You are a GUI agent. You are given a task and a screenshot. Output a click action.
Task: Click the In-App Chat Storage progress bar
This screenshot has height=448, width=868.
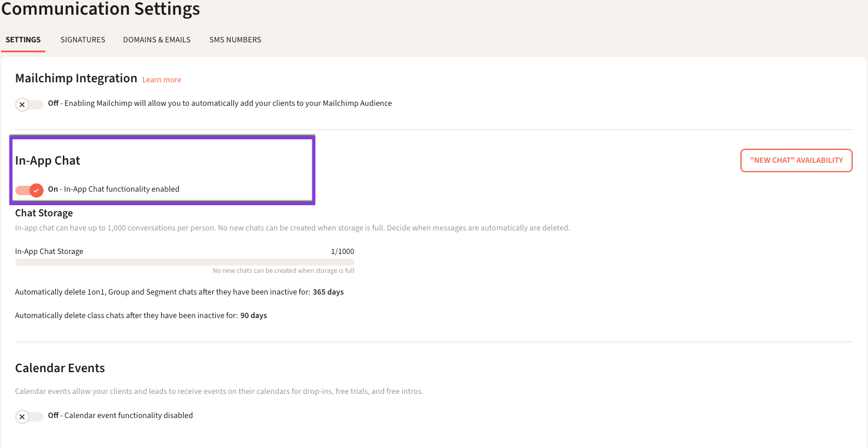point(185,262)
